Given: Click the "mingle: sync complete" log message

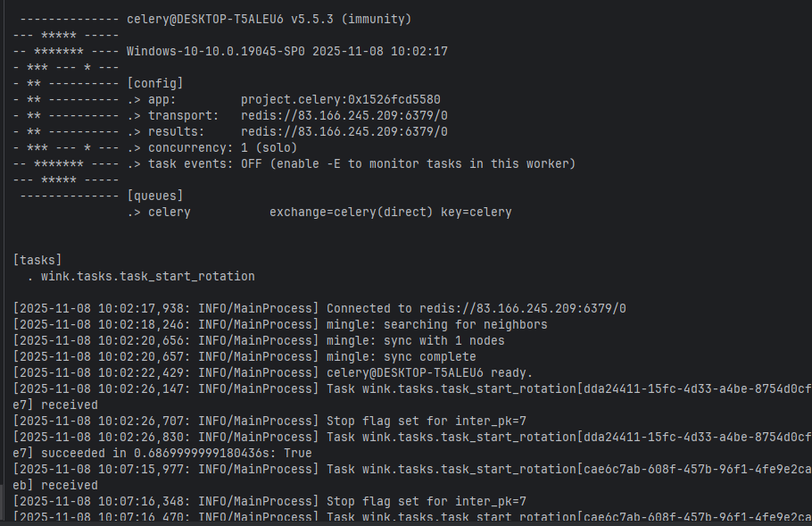Looking at the screenshot, I should (402, 356).
